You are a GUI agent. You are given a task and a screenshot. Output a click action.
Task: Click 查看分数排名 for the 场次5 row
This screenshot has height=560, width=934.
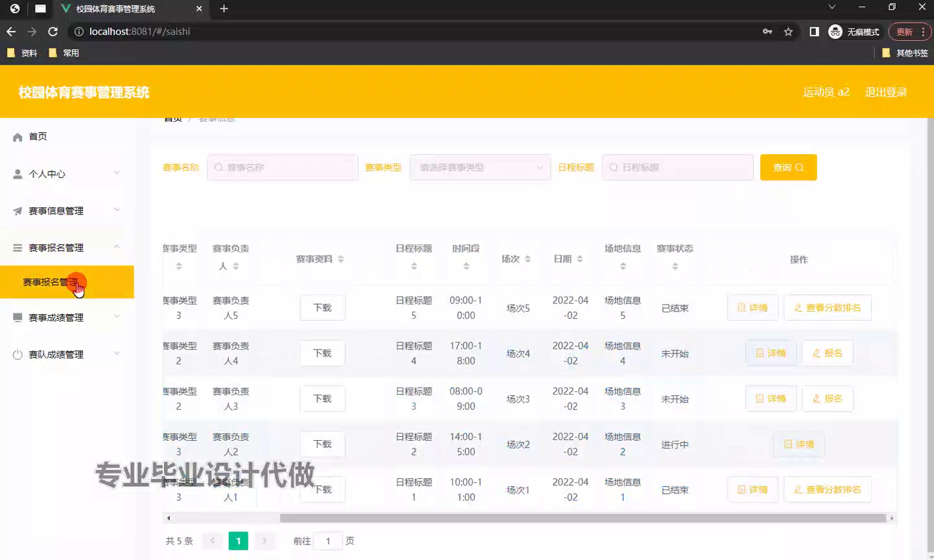tap(828, 308)
